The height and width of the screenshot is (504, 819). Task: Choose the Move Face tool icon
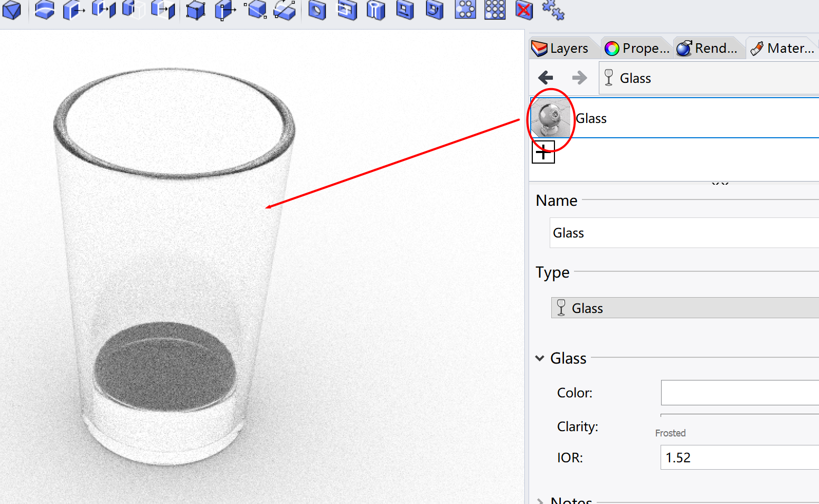73,10
